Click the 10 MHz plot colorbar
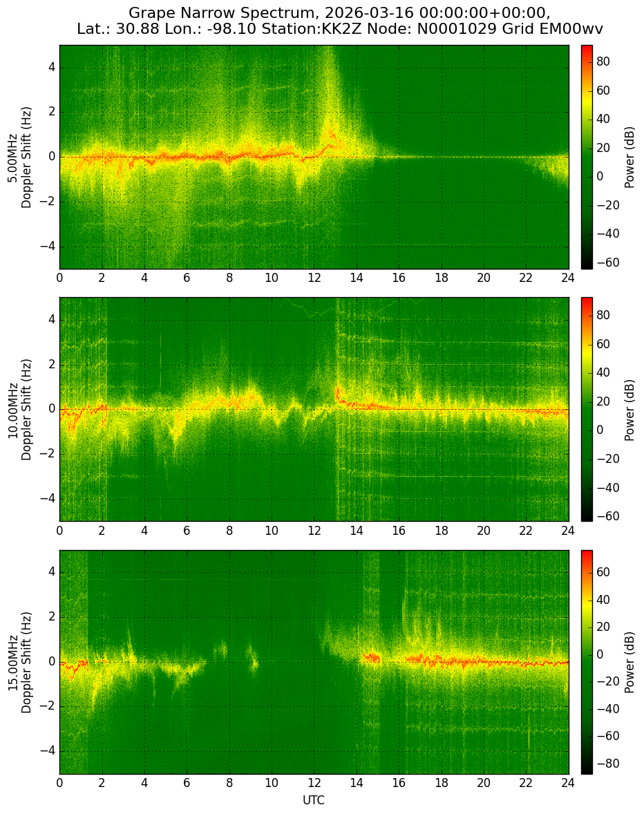 pos(587,409)
